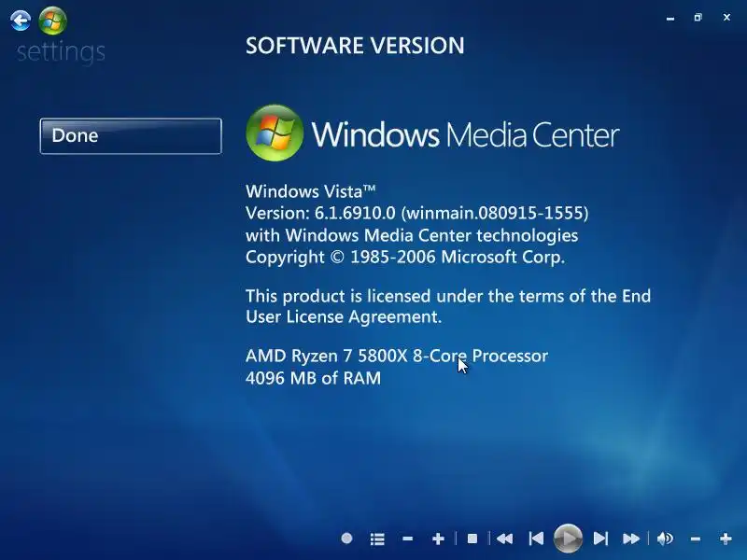The height and width of the screenshot is (560, 747).
Task: Restore down the Media Center window
Action: tap(698, 18)
